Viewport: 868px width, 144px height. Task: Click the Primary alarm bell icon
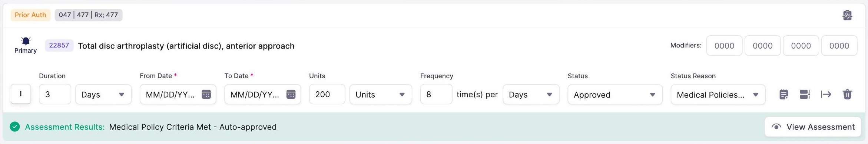[x=26, y=41]
